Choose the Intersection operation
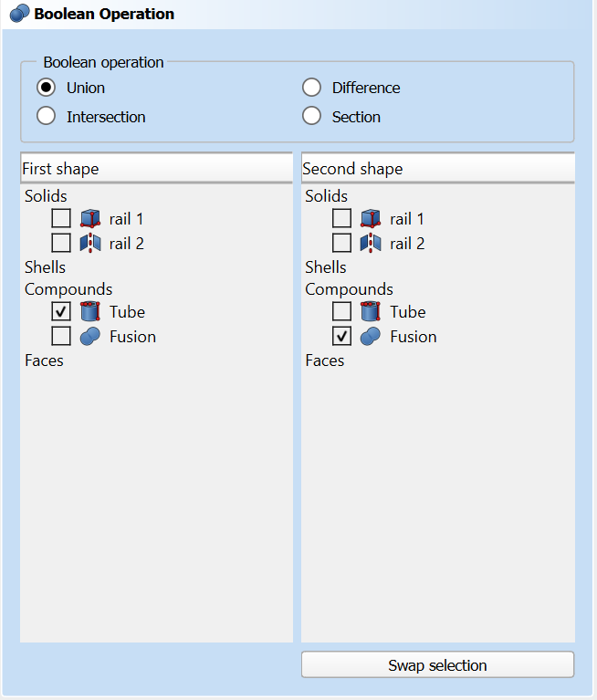Screen dimensions: 597x700 click(46, 117)
